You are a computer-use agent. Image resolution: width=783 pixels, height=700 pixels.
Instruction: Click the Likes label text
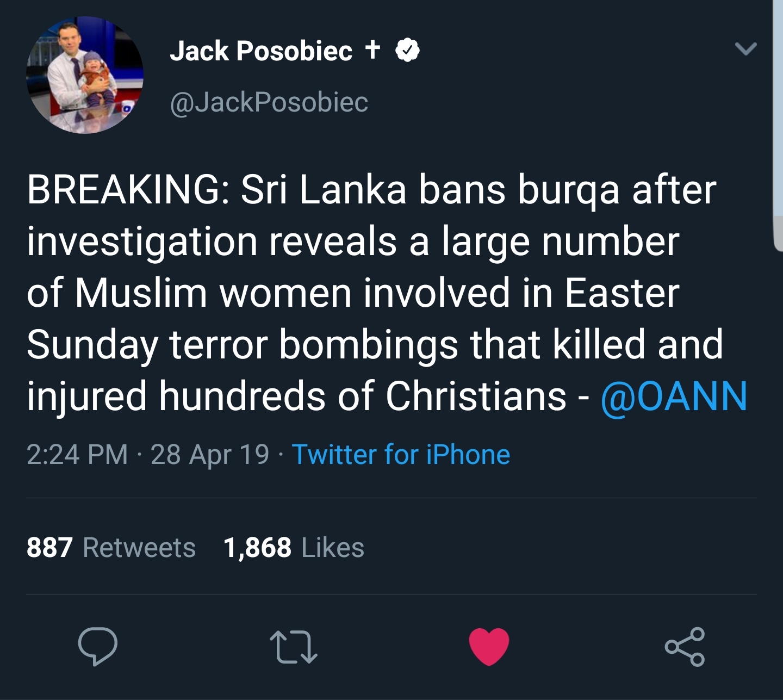(333, 547)
